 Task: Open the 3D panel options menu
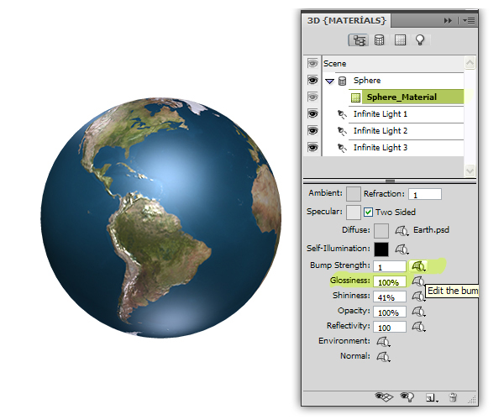469,21
